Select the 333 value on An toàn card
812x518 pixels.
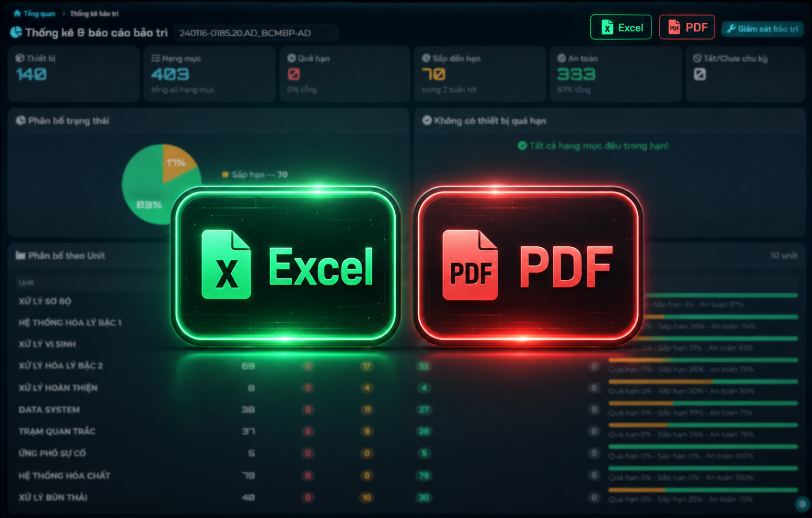[576, 74]
